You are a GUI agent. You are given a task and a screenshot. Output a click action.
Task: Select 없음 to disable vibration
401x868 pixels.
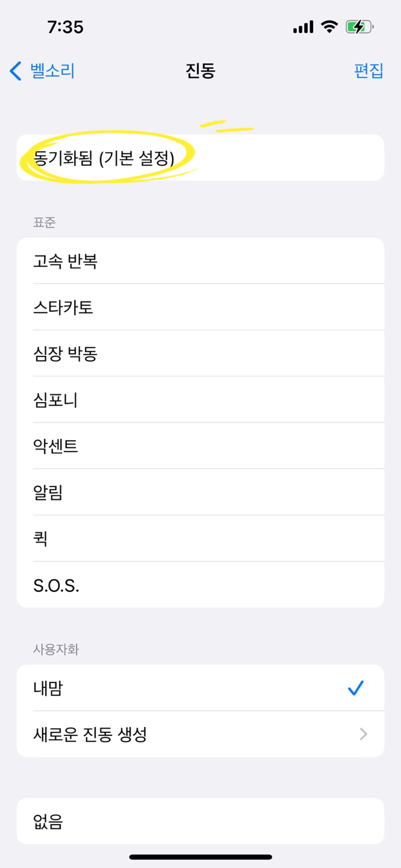(200, 821)
